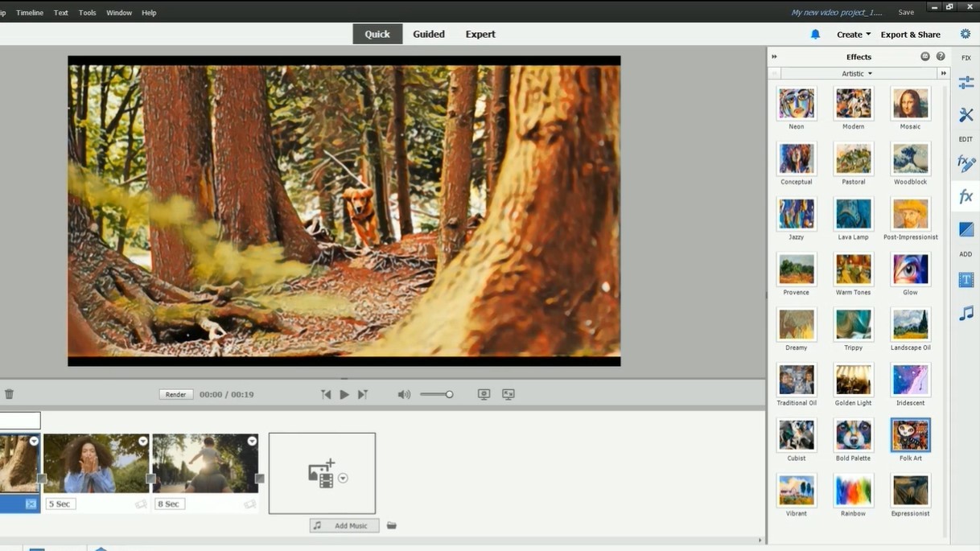The image size is (980, 551).
Task: Open add media dropdown arrow
Action: point(343,478)
